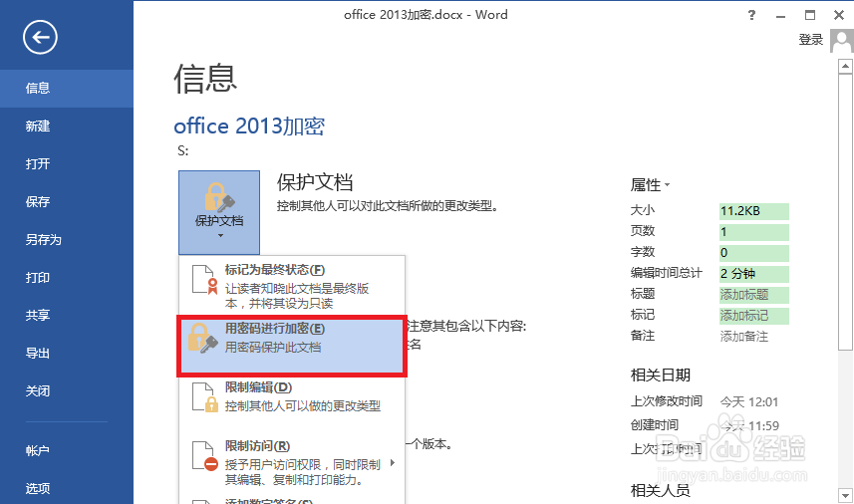Open 选项 in the sidebar
Image resolution: width=854 pixels, height=504 pixels.
pos(67,488)
